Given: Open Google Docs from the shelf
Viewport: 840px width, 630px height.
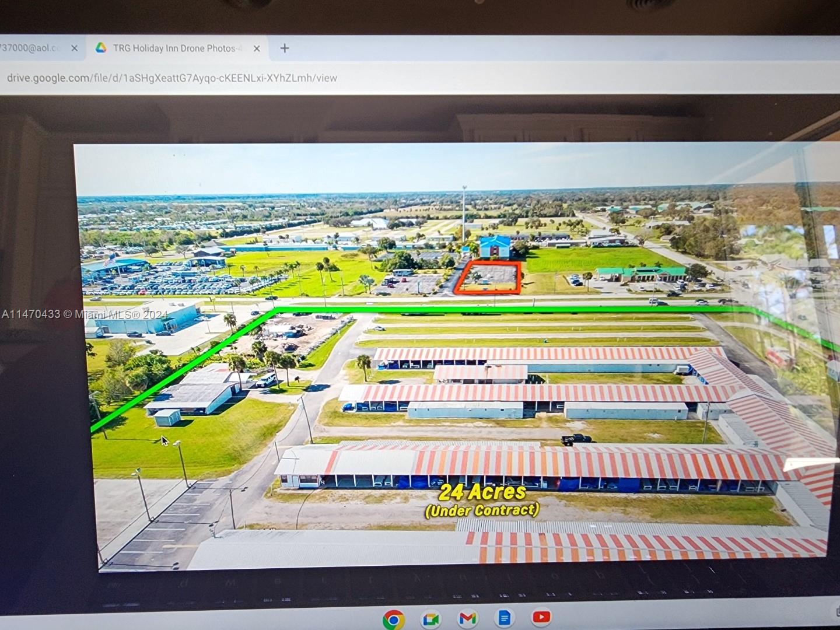Looking at the screenshot, I should [505, 618].
